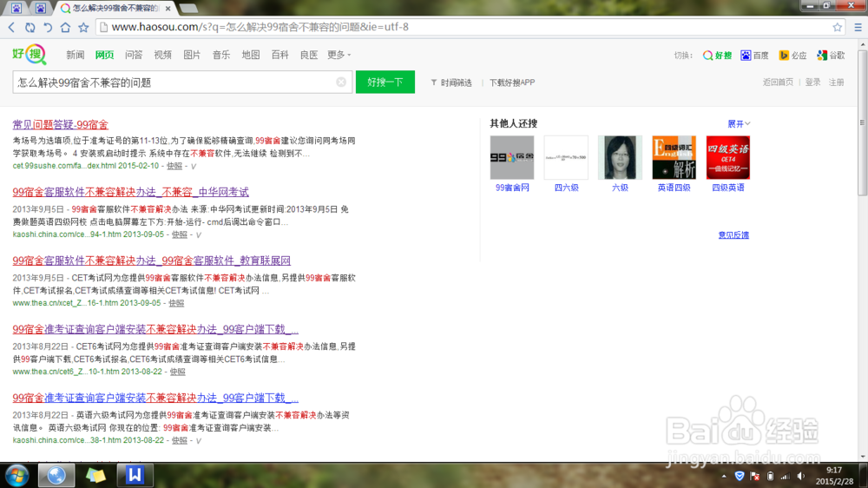Switch search engine to 好搜
868x488 pixels.
pos(717,56)
